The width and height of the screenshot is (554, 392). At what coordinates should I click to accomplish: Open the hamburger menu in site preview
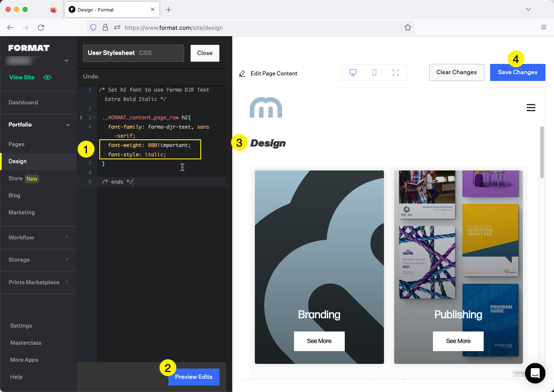pos(531,107)
